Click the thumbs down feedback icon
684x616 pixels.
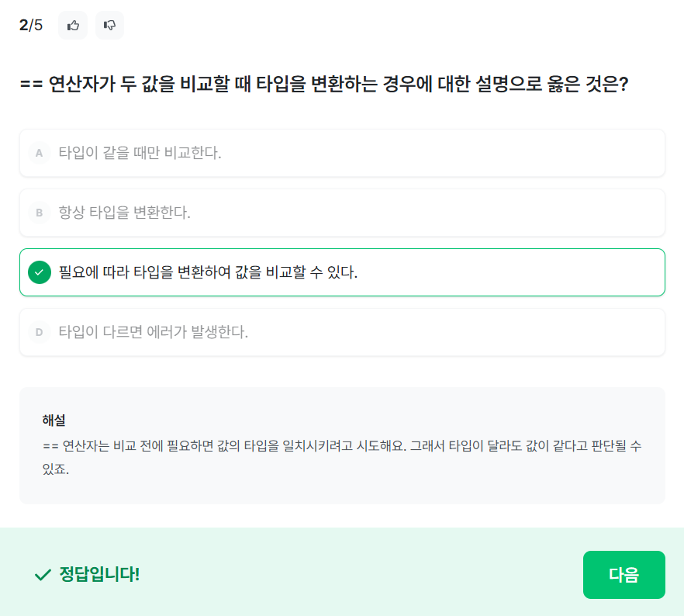tap(109, 26)
